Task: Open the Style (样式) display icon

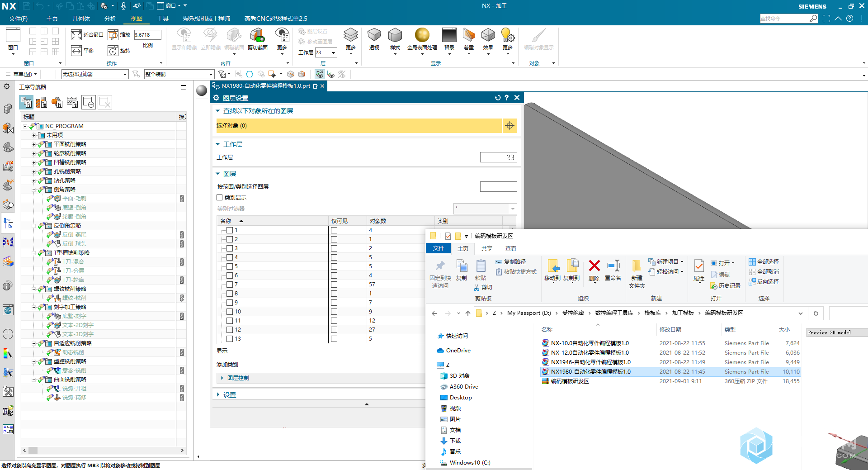Action: point(395,35)
